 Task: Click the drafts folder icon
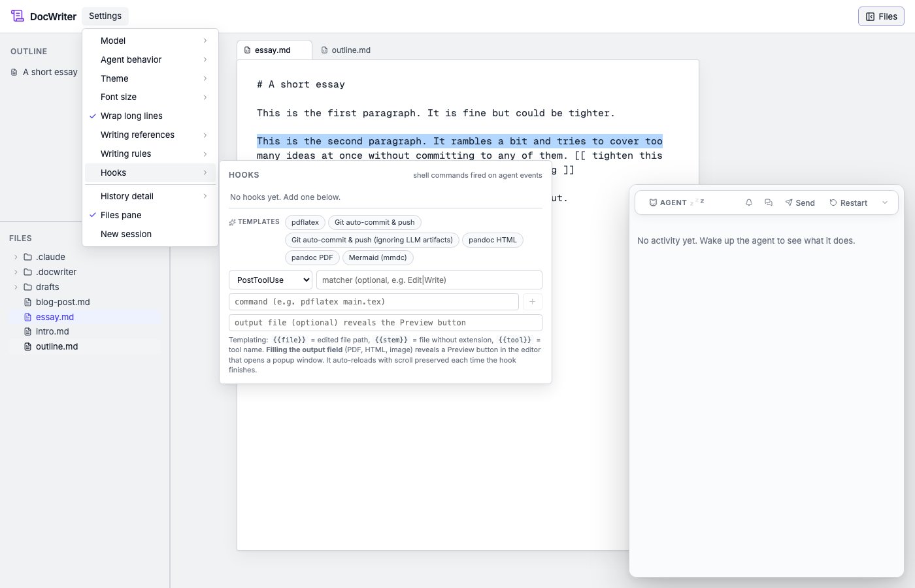click(27, 287)
